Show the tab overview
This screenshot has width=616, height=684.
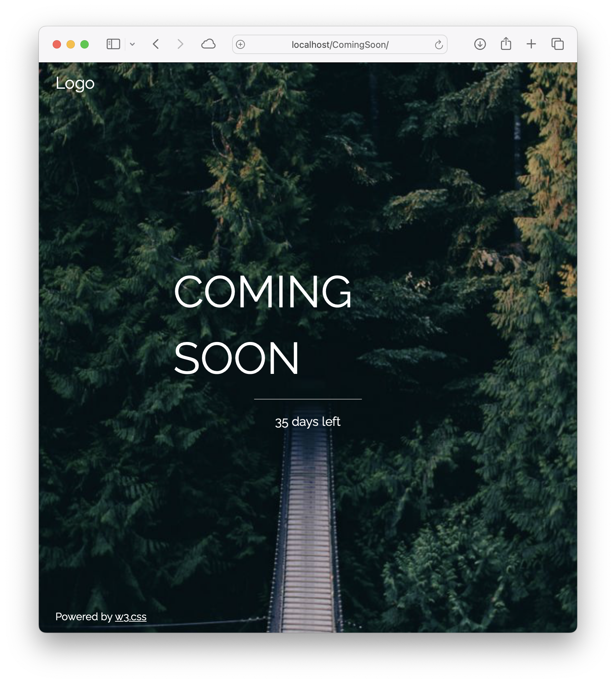[x=557, y=44]
